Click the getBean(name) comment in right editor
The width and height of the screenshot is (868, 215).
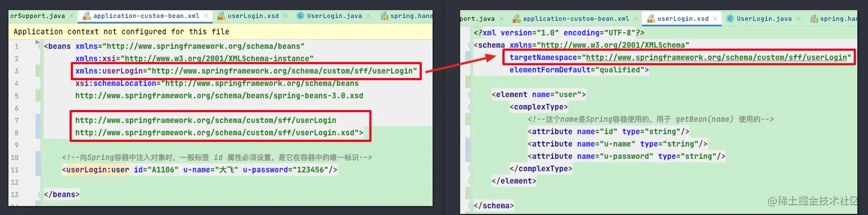(x=651, y=119)
